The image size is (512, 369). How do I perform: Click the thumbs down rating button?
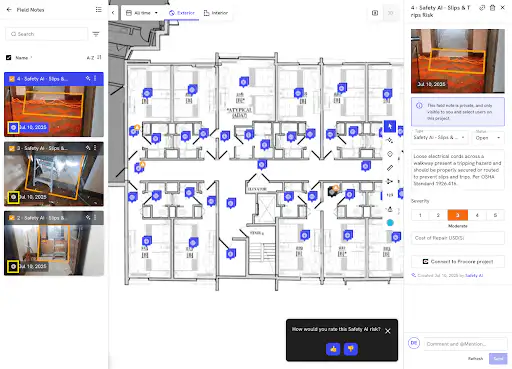point(351,349)
